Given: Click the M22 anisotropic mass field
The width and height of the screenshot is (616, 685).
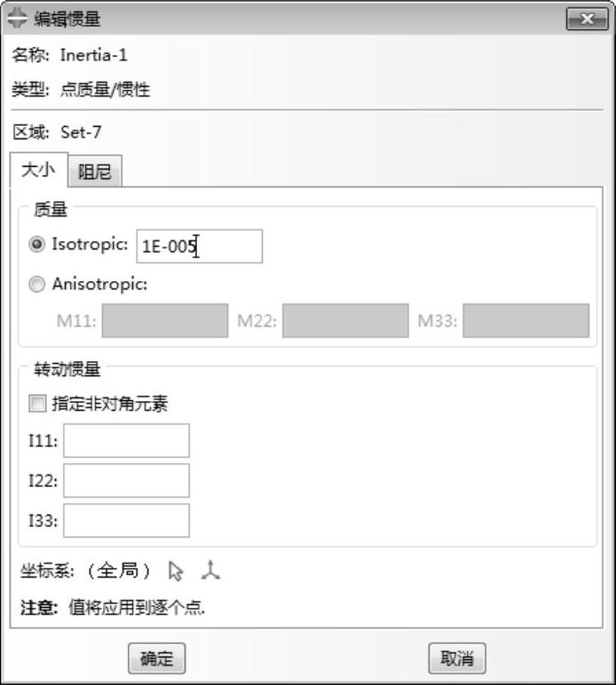Looking at the screenshot, I should pyautogui.click(x=345, y=320).
